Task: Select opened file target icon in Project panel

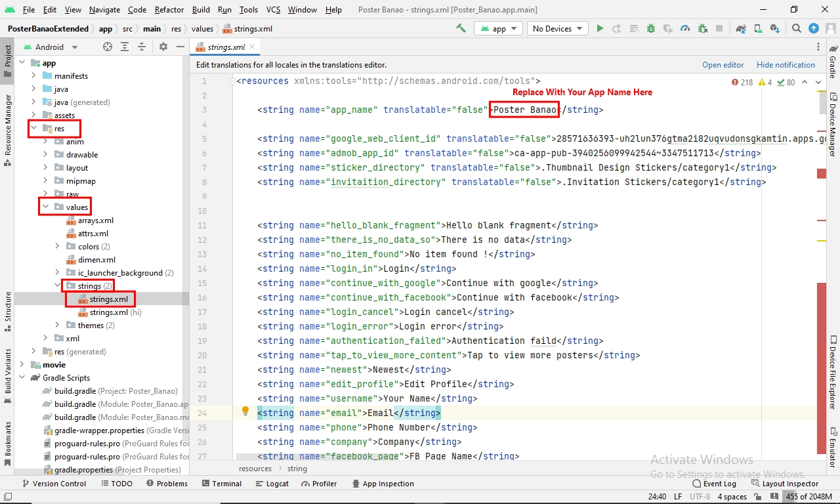Action: pos(108,47)
